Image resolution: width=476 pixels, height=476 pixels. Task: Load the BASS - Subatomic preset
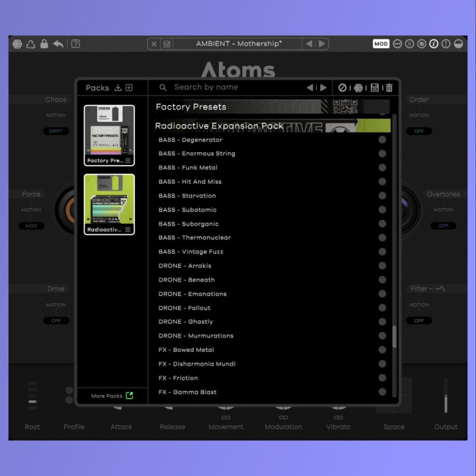[188, 210]
